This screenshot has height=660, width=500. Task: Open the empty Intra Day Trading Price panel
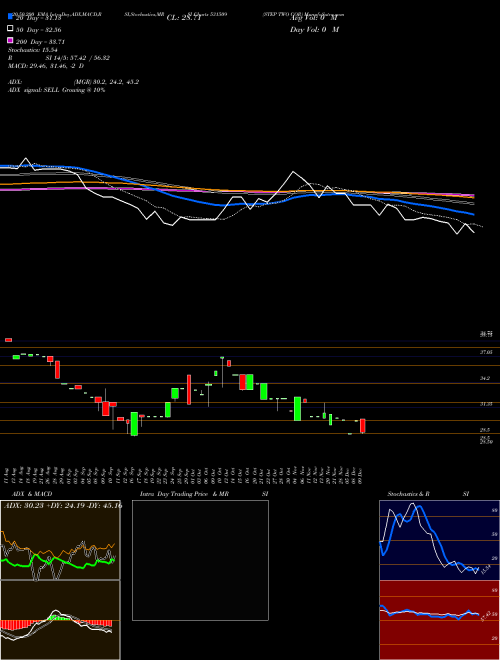coord(200,560)
